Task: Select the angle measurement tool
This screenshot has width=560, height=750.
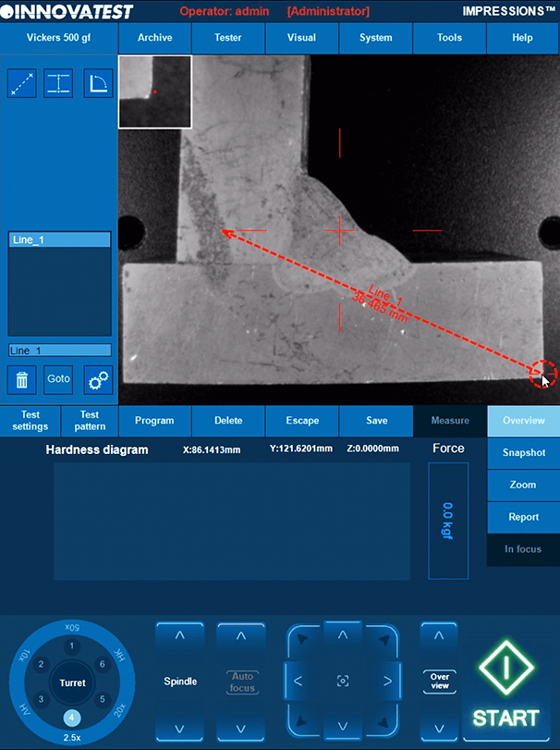Action: (98, 83)
